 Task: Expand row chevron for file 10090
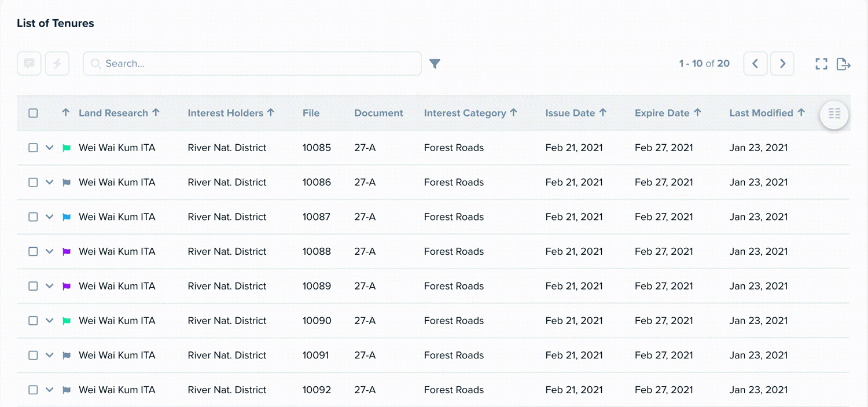tap(50, 321)
